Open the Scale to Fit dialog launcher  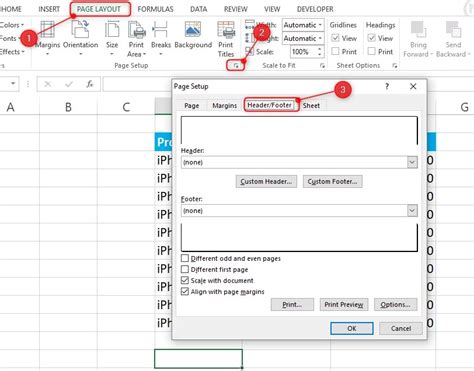click(322, 66)
